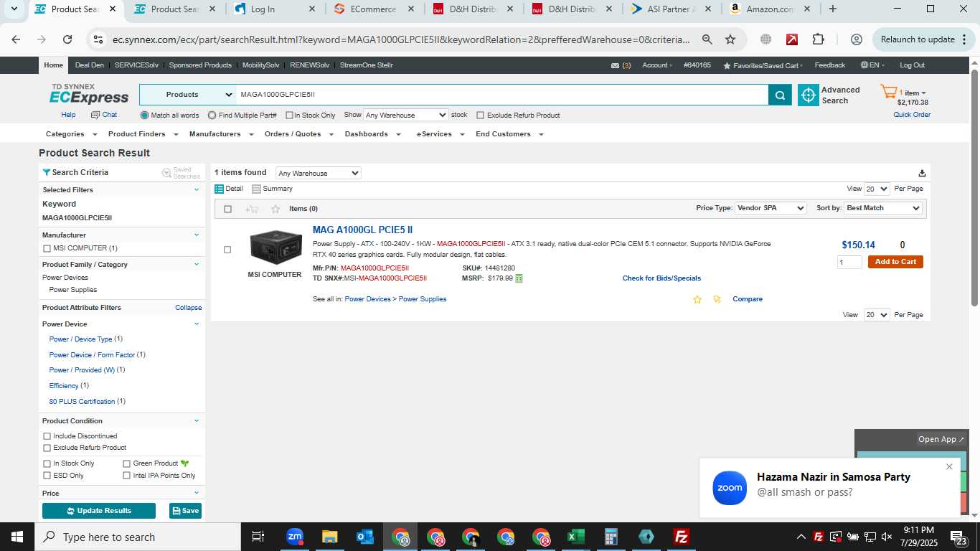Open Outlook from the taskbar
Image resolution: width=980 pixels, height=551 pixels.
(364, 537)
